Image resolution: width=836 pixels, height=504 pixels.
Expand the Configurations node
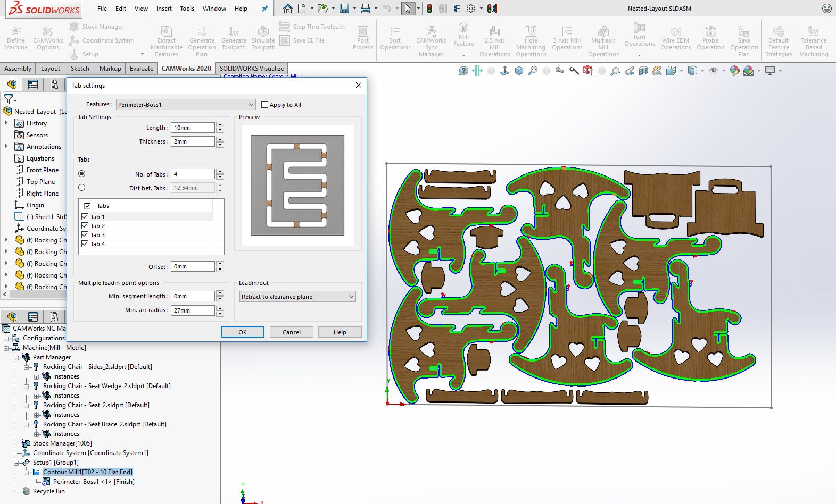tap(6, 338)
